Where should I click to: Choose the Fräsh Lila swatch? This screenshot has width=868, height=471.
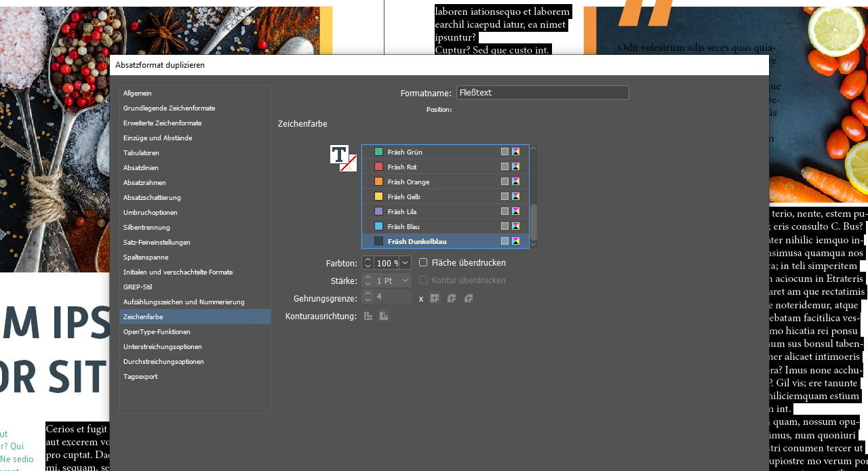tap(401, 211)
